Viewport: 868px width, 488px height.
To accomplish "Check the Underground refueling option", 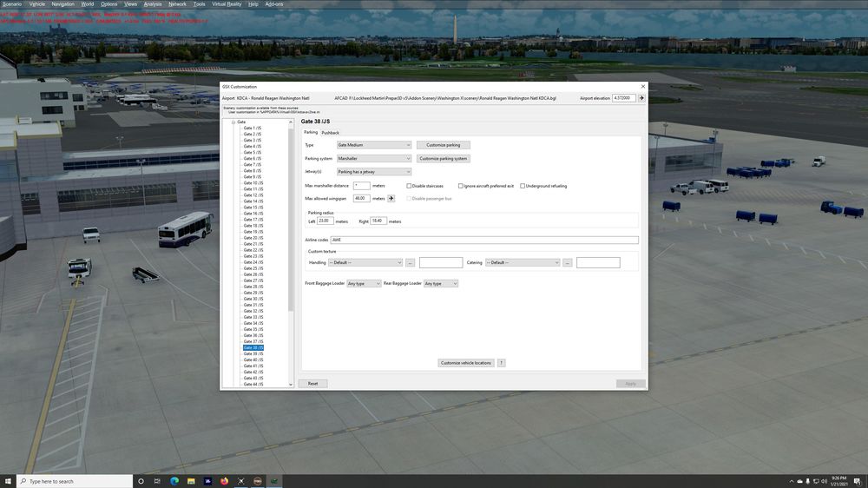I will tap(523, 186).
